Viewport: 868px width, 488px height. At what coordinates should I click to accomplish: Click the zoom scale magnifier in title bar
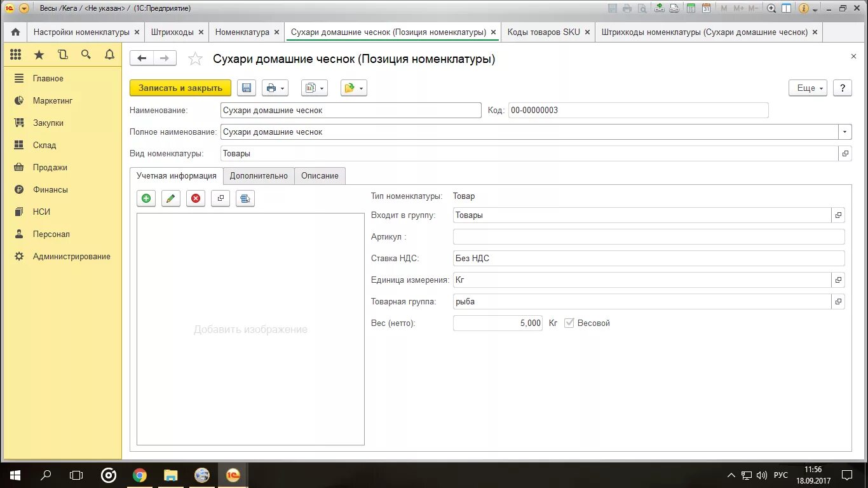771,8
